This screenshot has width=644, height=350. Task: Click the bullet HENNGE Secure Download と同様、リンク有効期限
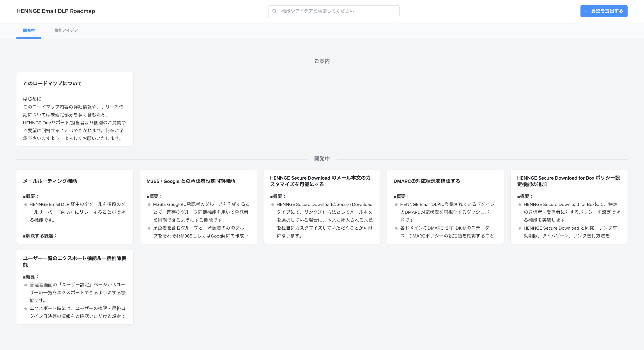coord(570,232)
